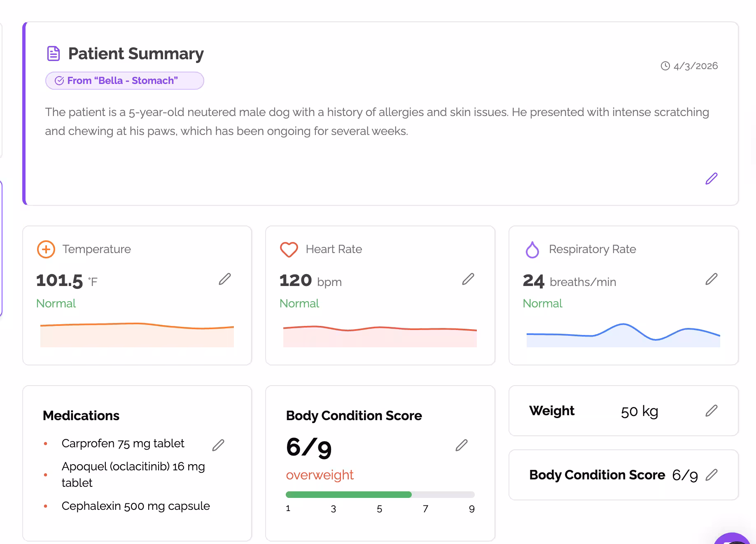Edit the Body Condition Score card value
Screen dimensions: 756x544
tap(462, 445)
